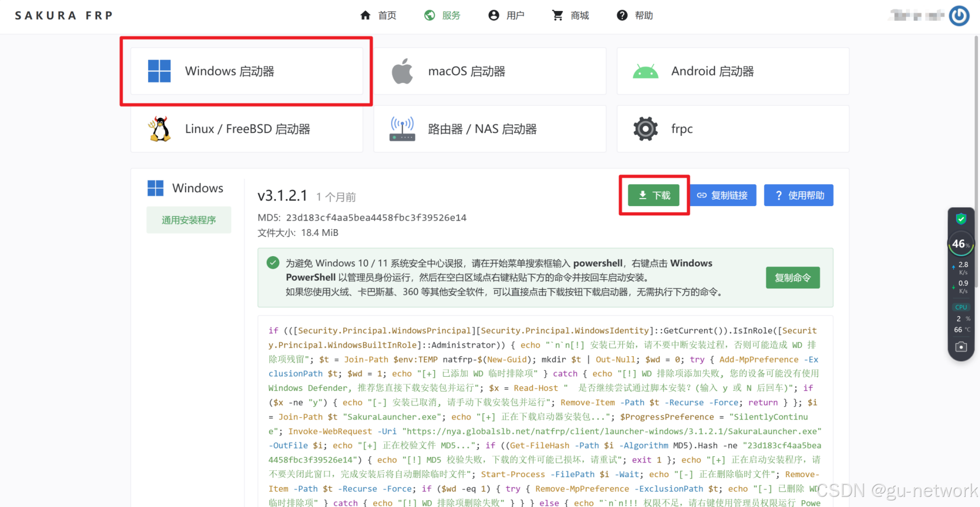Click the green 下载 download button
The width and height of the screenshot is (980, 507).
point(654,195)
